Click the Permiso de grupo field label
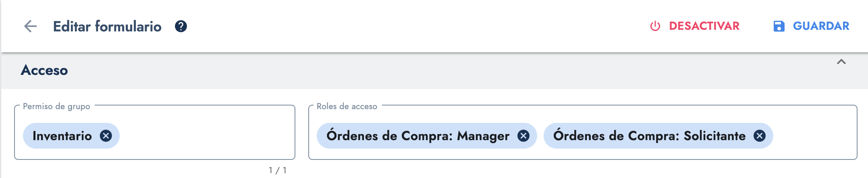The width and height of the screenshot is (868, 178). 56,106
